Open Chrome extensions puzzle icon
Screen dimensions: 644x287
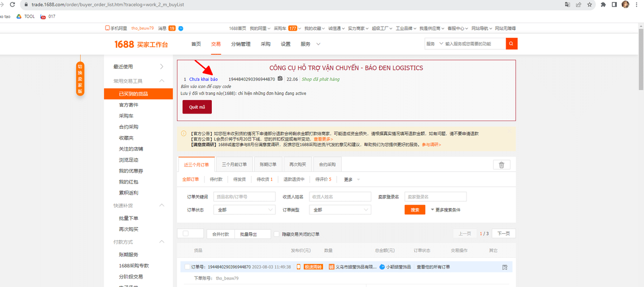pyautogui.click(x=603, y=4)
